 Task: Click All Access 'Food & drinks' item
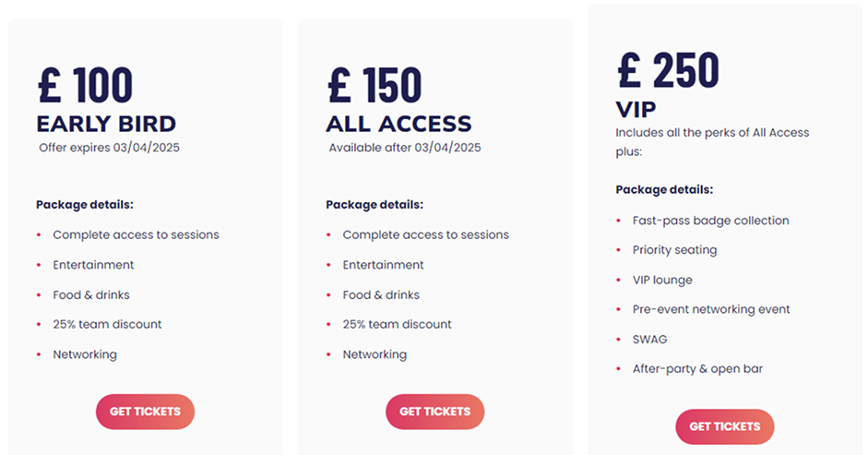click(x=381, y=294)
